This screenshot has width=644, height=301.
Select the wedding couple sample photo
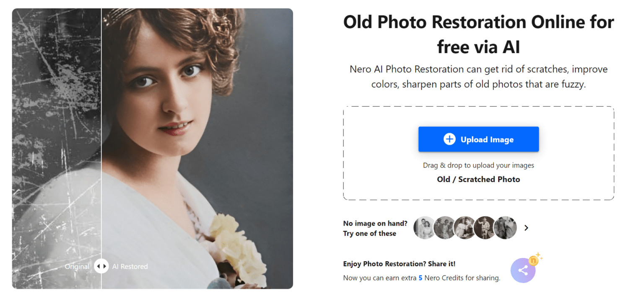(424, 228)
